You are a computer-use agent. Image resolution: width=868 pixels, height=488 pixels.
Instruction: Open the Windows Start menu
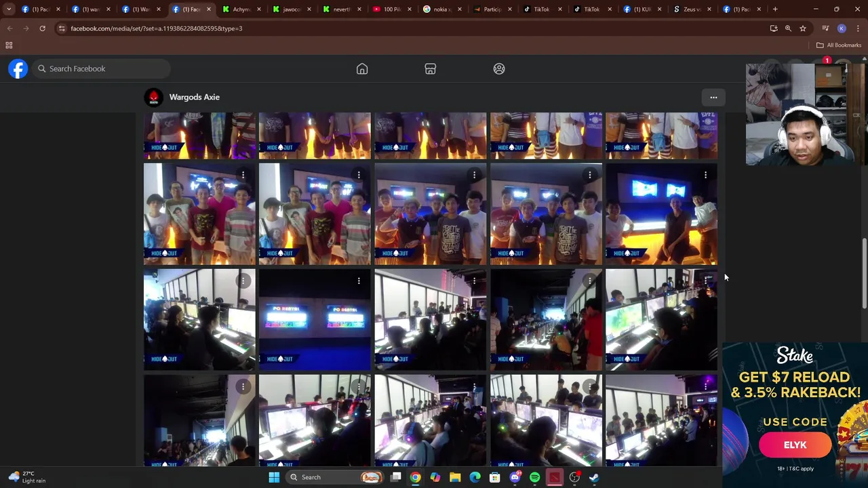click(x=274, y=477)
